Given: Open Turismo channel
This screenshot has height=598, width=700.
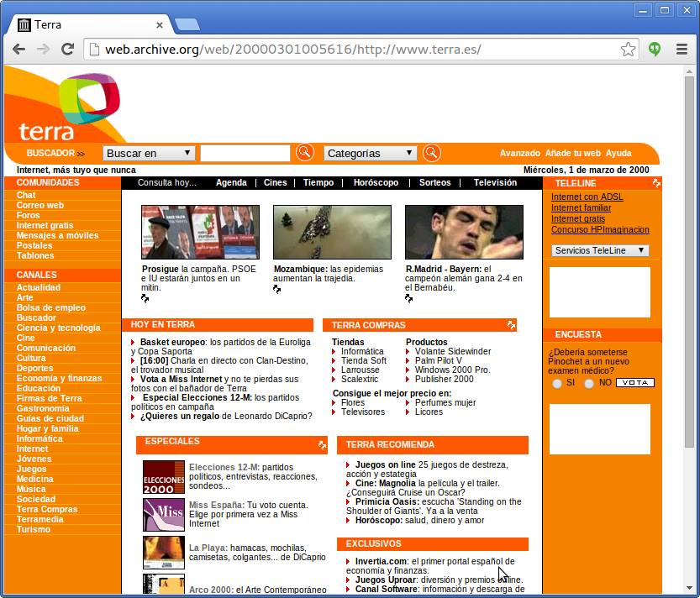Looking at the screenshot, I should [x=34, y=529].
